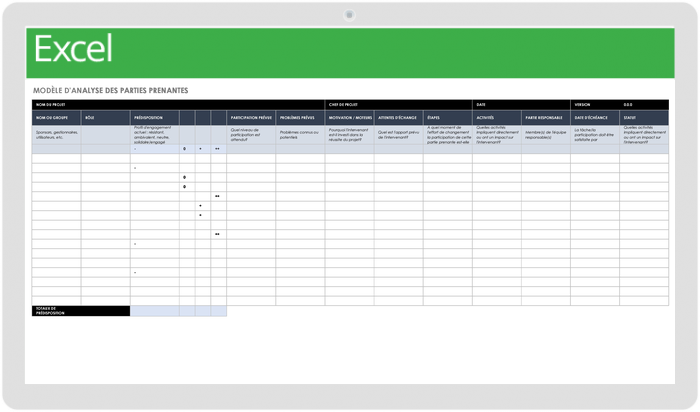Screen dimensions: 700x412
Task: Select the "Pourquoi l'intervenant est-il investi" cell
Action: coord(349,135)
